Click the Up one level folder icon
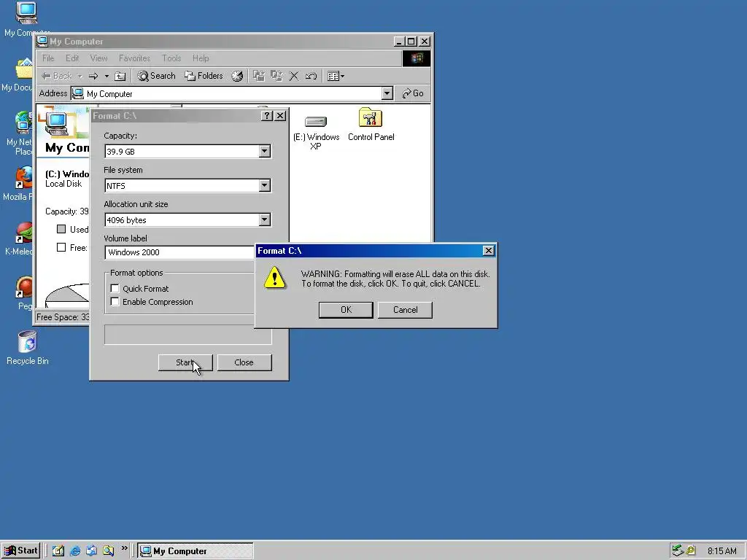 [x=120, y=76]
